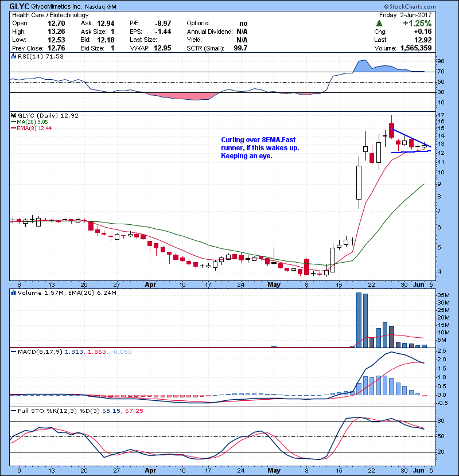Viewport: 459px width, 476px height.
Task: Click the Health Care / Biotechnology sector text
Action: click(x=50, y=15)
